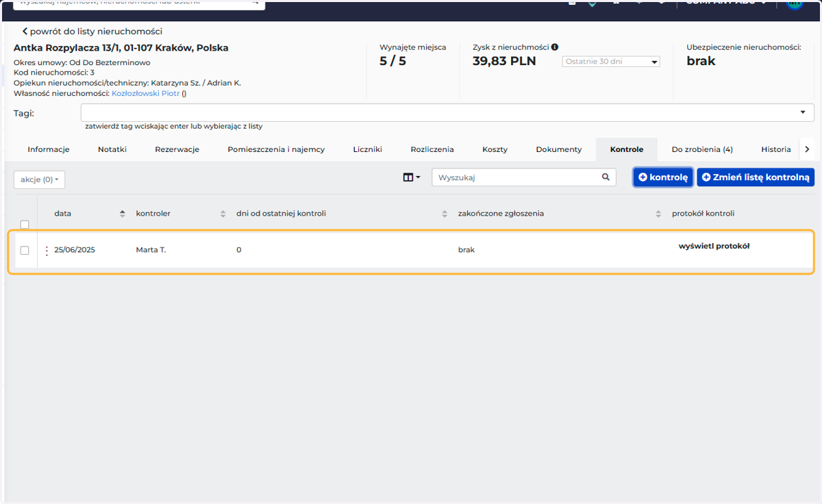Add a new inspection with 'kontrolę' button
This screenshot has height=504, width=822.
pyautogui.click(x=663, y=177)
